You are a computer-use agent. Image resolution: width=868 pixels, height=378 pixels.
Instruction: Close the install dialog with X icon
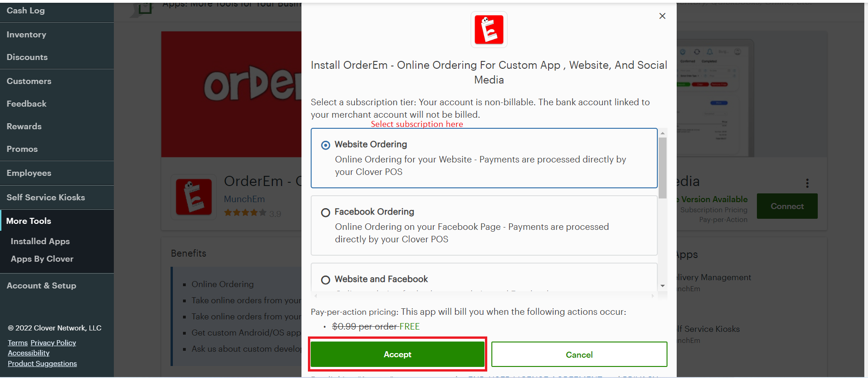[662, 16]
